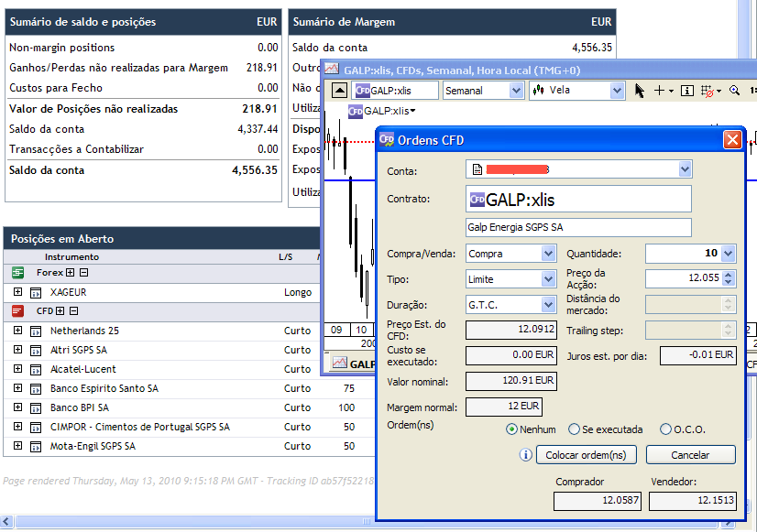Click the grid annotations toolbar icon

708,91
